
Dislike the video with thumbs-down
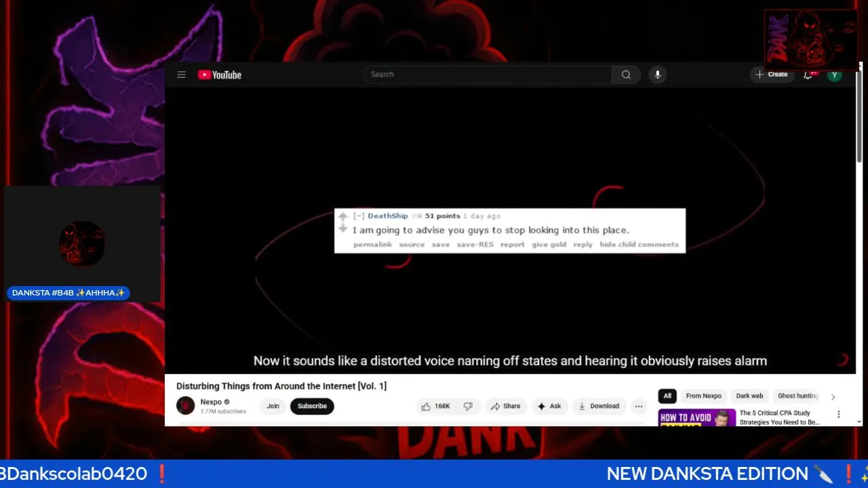click(469, 406)
